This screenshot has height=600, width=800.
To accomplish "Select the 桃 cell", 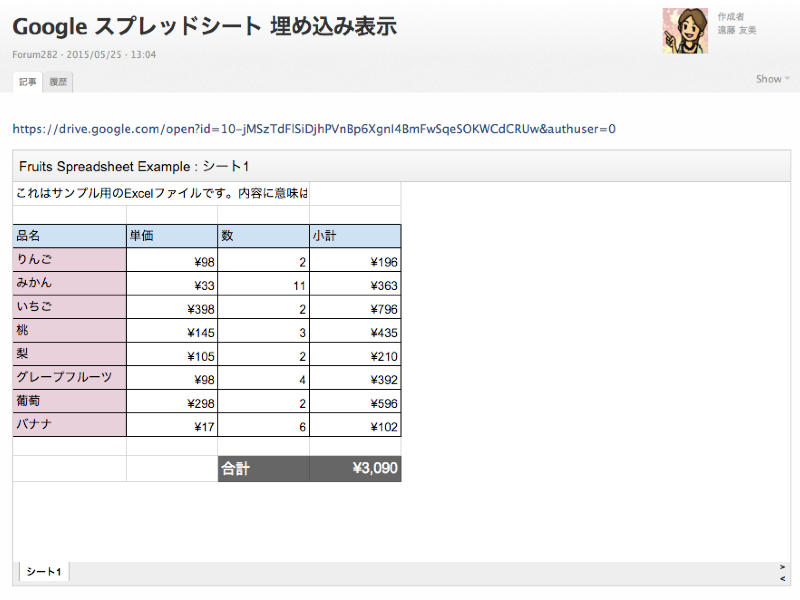I will [x=69, y=331].
